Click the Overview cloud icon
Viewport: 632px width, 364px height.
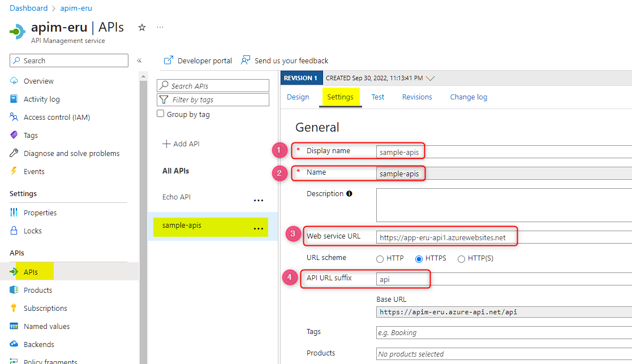click(14, 80)
